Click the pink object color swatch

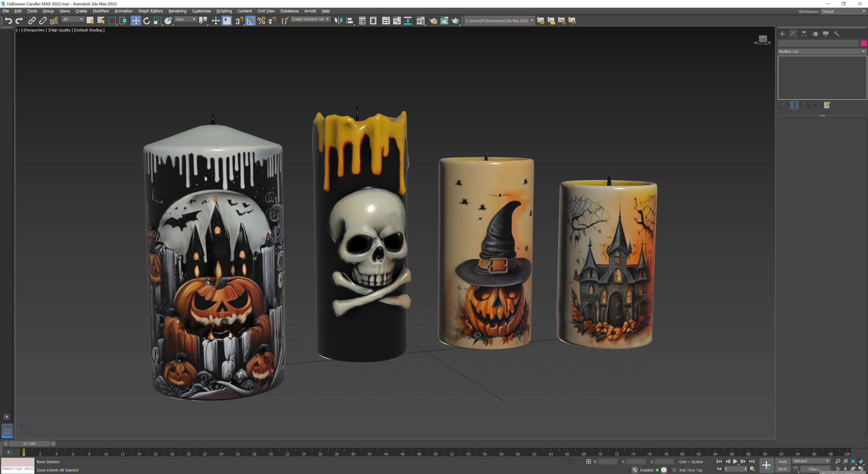[x=863, y=43]
